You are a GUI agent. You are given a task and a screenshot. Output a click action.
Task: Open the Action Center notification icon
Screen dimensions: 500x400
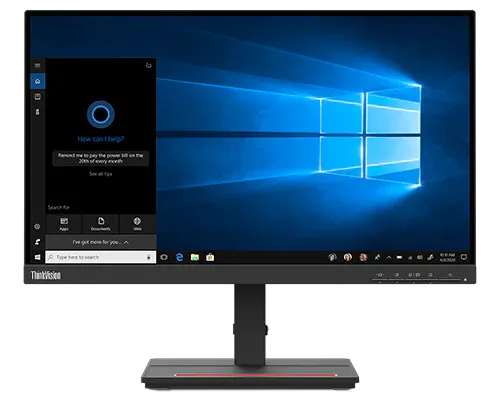[x=463, y=257]
